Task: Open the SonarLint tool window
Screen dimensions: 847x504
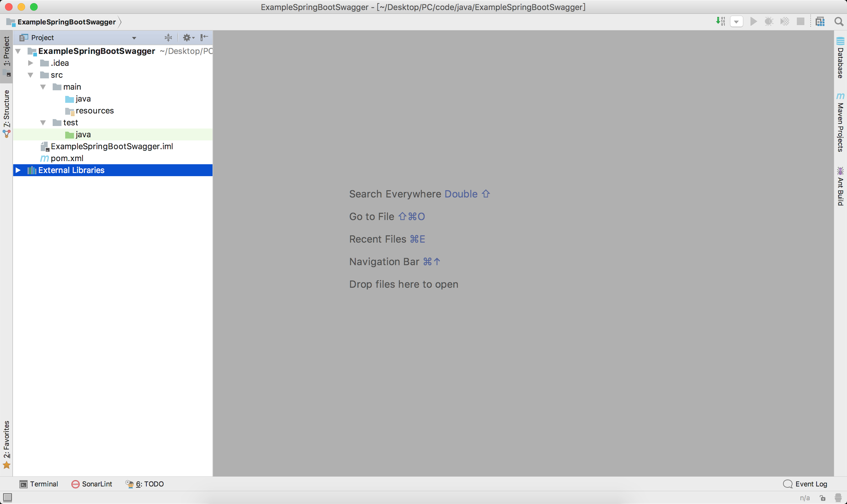Action: [92, 484]
